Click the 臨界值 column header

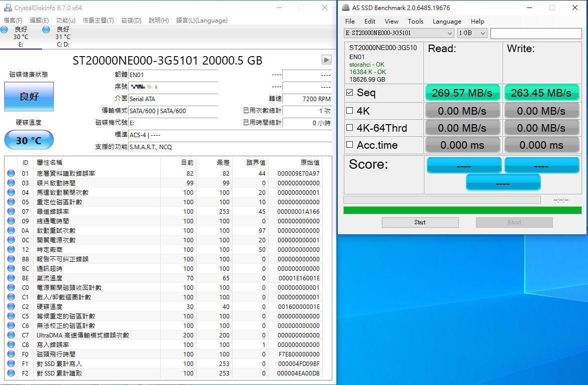click(256, 162)
